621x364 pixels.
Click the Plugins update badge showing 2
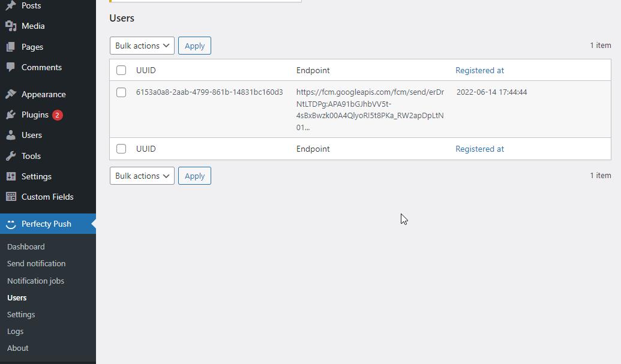[x=58, y=115]
